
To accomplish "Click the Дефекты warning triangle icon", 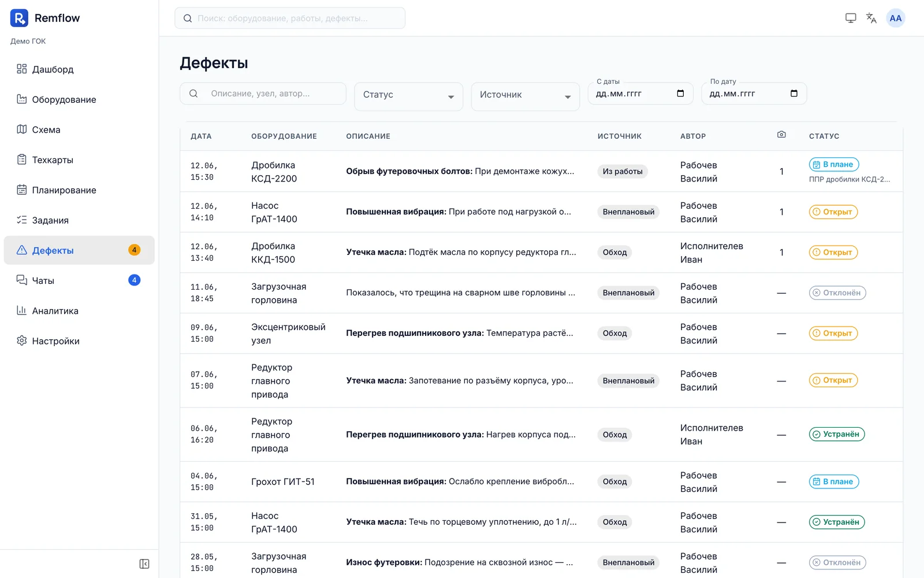I will tap(22, 250).
